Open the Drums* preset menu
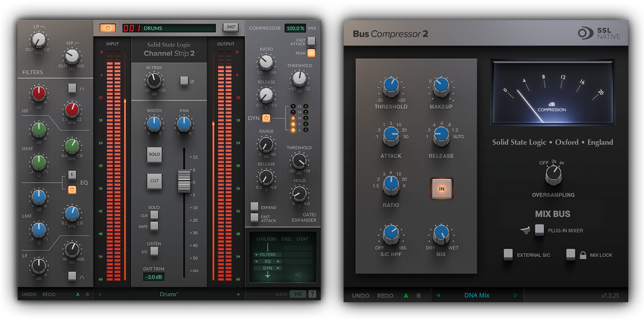 pyautogui.click(x=169, y=294)
